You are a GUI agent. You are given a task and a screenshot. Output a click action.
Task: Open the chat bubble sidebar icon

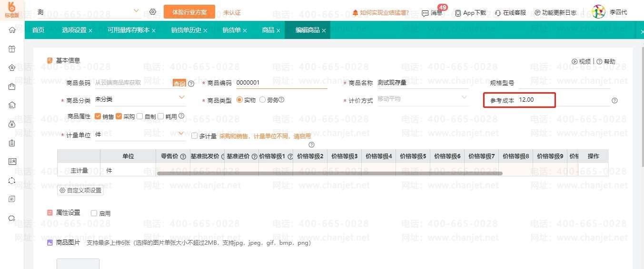click(12, 218)
